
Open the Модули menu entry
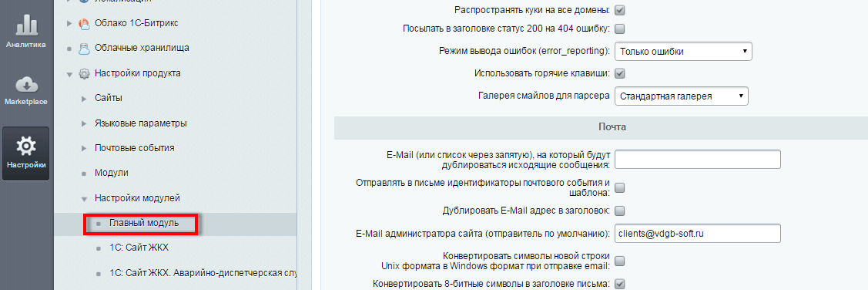[111, 173]
